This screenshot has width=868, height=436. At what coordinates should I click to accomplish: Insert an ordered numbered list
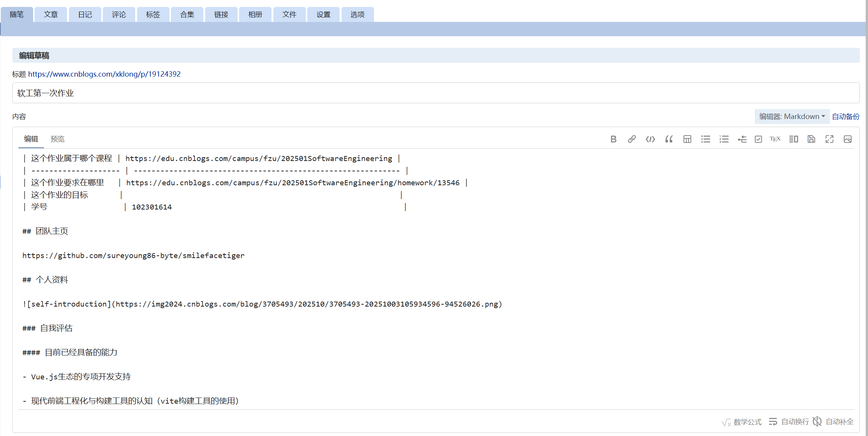pyautogui.click(x=724, y=139)
